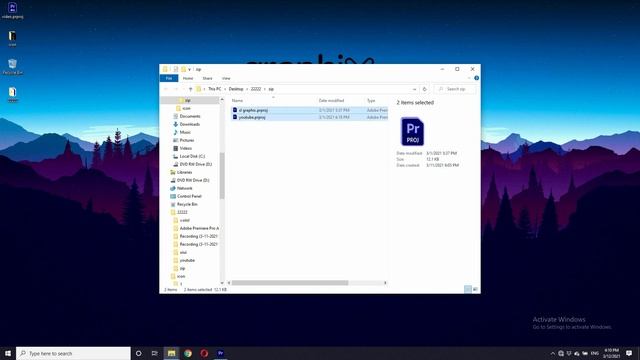Click This PC in the address bar

(215, 89)
